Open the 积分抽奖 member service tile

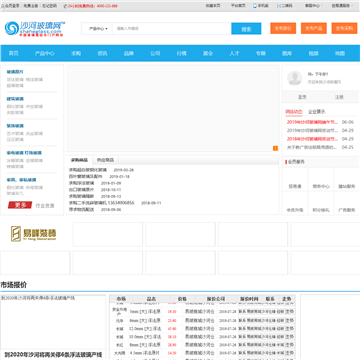[321, 203]
